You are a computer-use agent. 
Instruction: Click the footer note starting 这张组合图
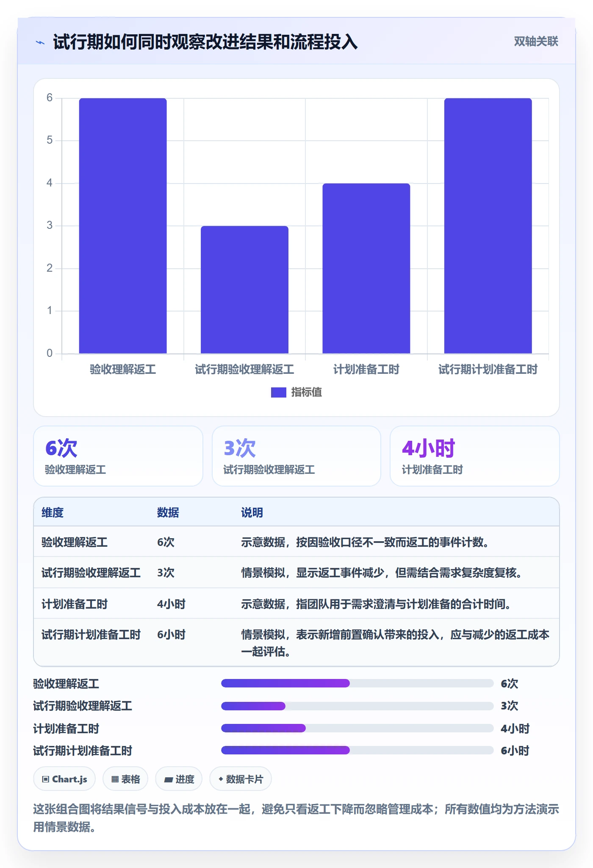click(x=296, y=818)
